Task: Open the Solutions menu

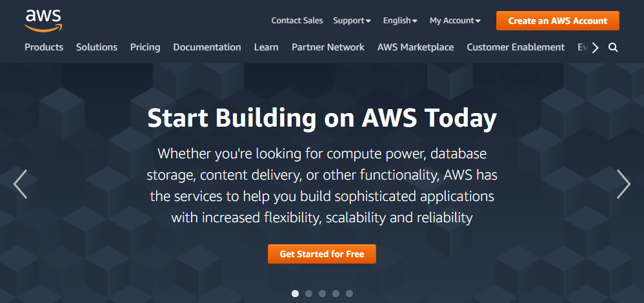Action: (x=97, y=47)
